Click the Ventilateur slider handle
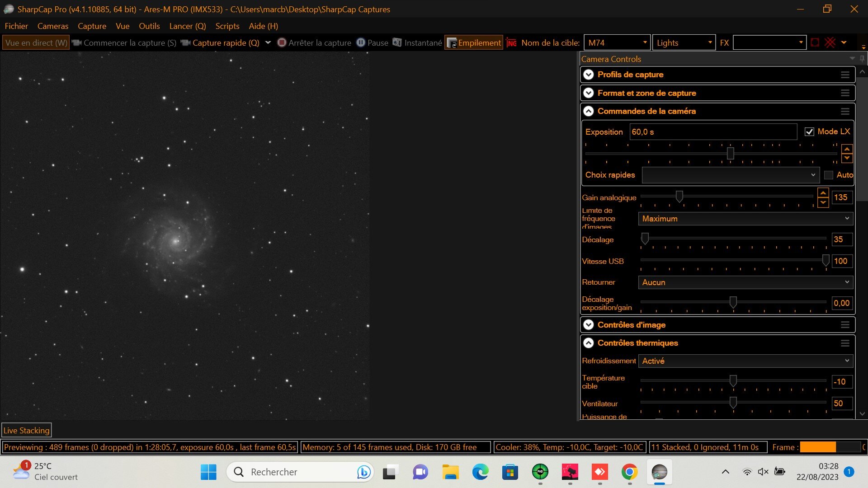The image size is (868, 488). pos(733,402)
